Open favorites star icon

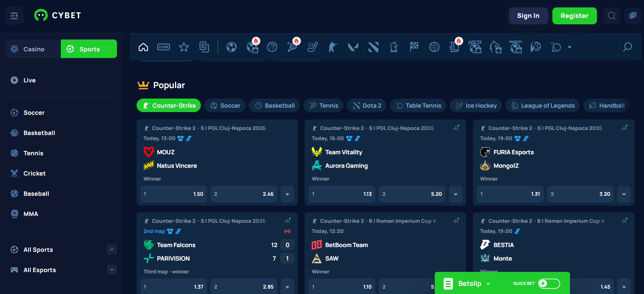point(184,47)
